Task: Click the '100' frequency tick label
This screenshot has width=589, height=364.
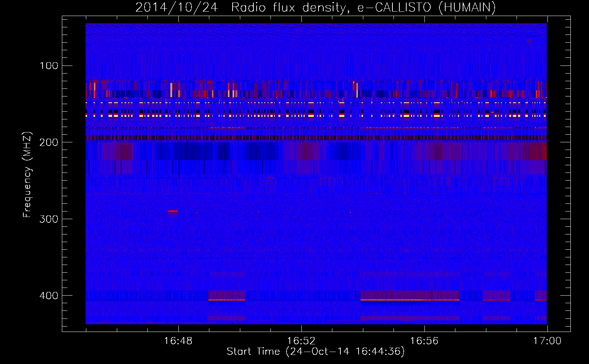Action: pos(49,66)
